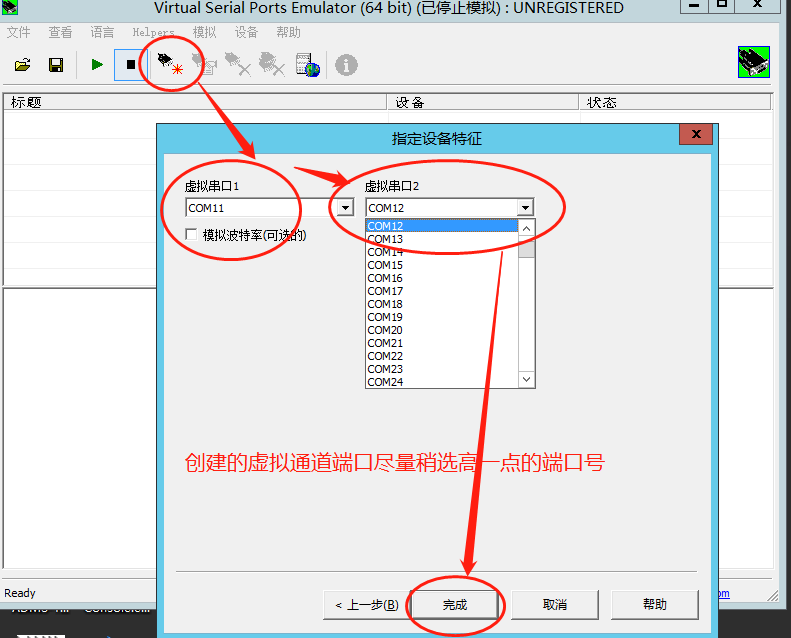
Task: Select COM18 in the dropdown list
Action: point(442,304)
